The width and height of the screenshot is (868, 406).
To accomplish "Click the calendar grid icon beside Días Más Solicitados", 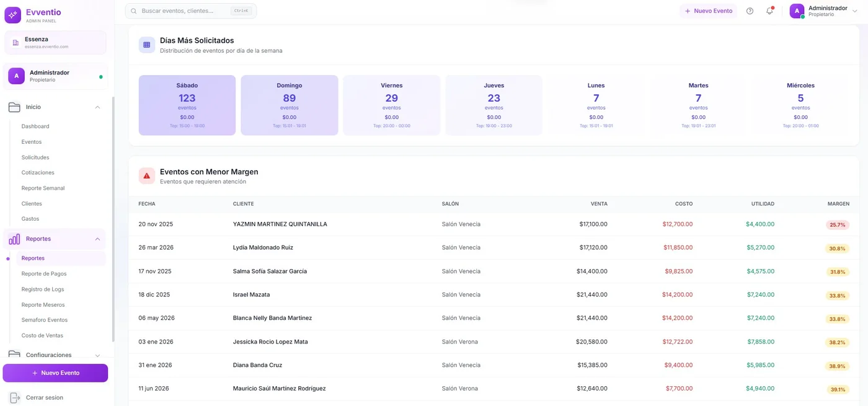I will pyautogui.click(x=147, y=45).
